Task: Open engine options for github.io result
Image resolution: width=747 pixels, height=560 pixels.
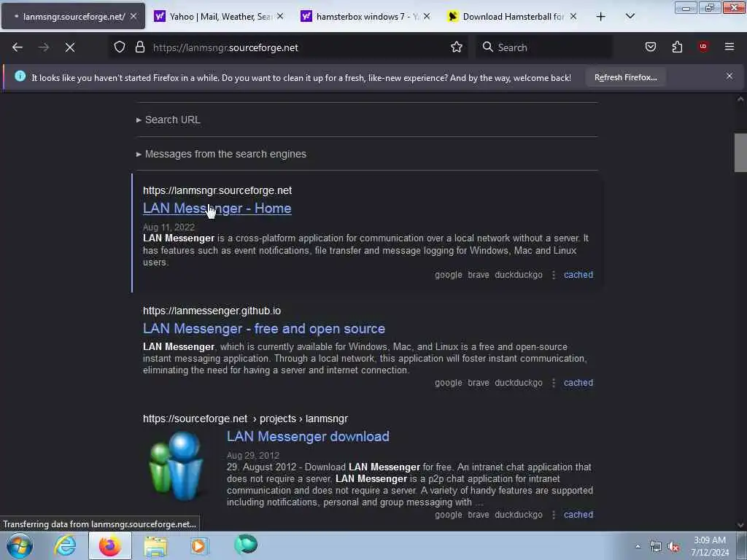Action: tap(553, 382)
